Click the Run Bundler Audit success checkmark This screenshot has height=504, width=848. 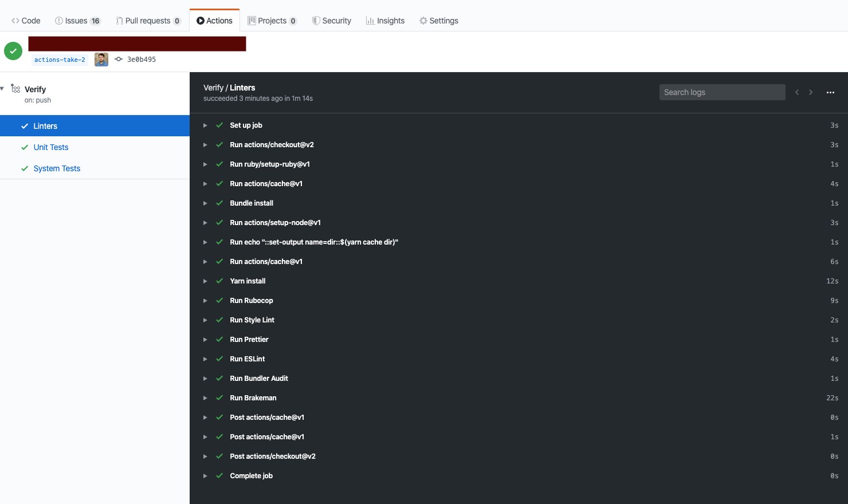[219, 378]
